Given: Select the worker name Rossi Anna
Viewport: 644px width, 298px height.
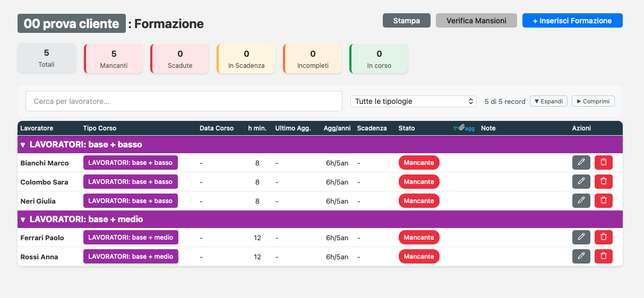Looking at the screenshot, I should (x=39, y=257).
